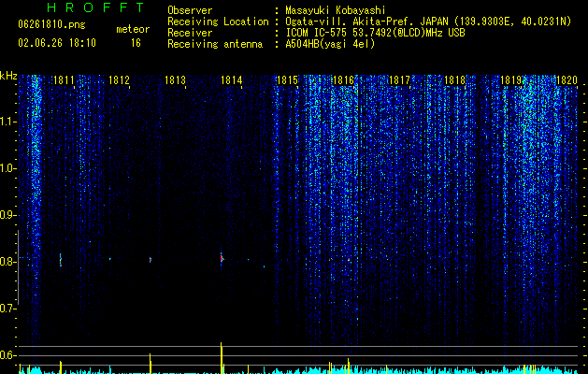Click the 1816 time marker

click(x=343, y=80)
